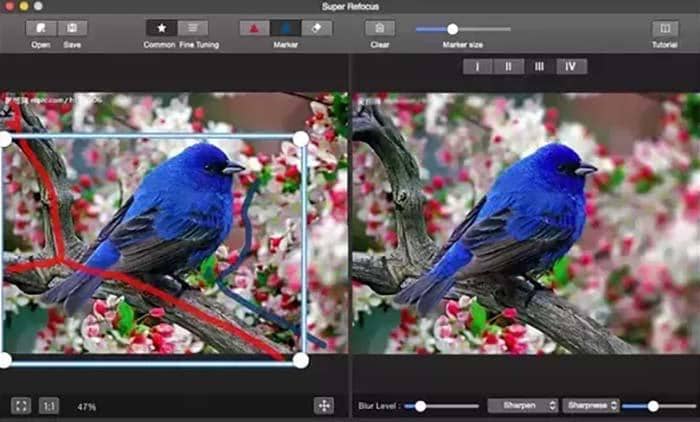Screen dimensions: 700x422
Task: Minimize the Super Refocus window
Action: pos(24,6)
